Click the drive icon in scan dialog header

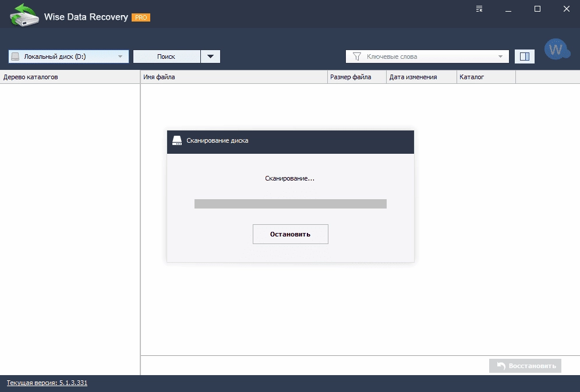click(x=177, y=140)
